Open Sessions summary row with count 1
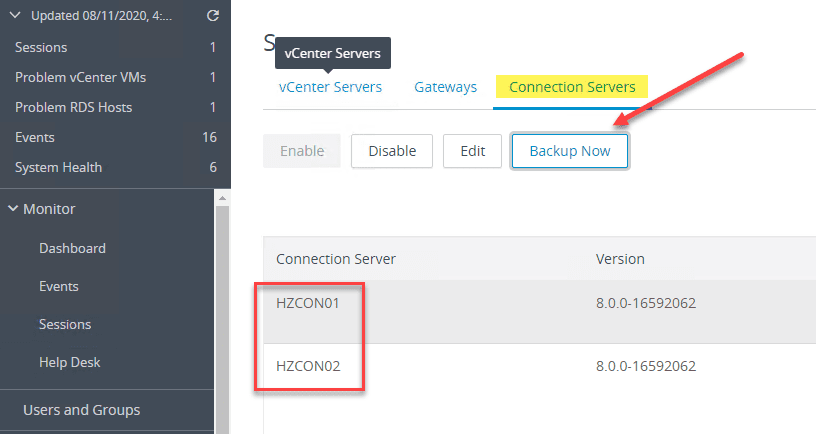The height and width of the screenshot is (434, 816). click(x=115, y=47)
